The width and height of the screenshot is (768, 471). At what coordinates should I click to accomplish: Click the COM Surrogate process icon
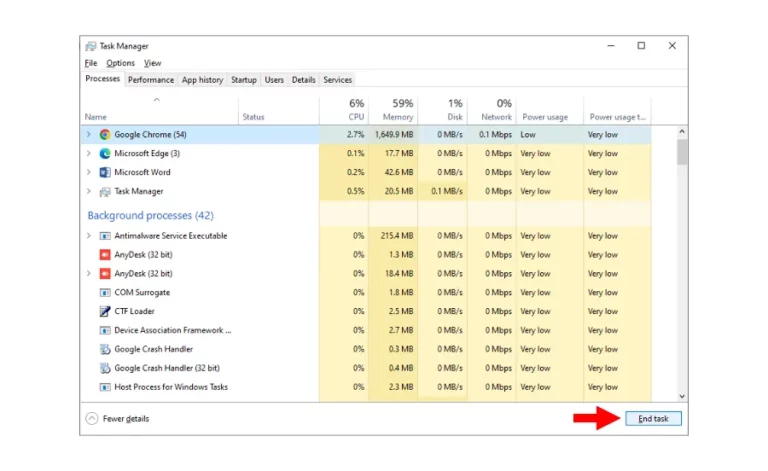coord(105,293)
